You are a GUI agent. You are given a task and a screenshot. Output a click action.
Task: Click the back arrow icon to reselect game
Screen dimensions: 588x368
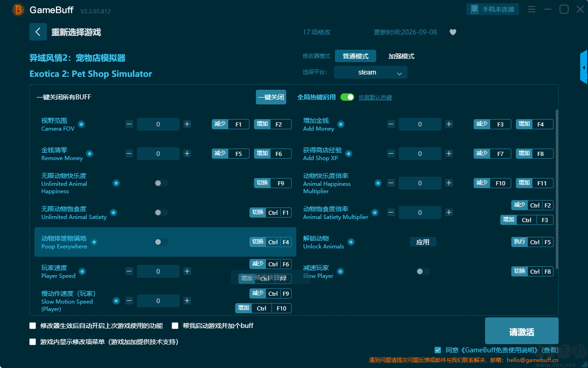38,32
